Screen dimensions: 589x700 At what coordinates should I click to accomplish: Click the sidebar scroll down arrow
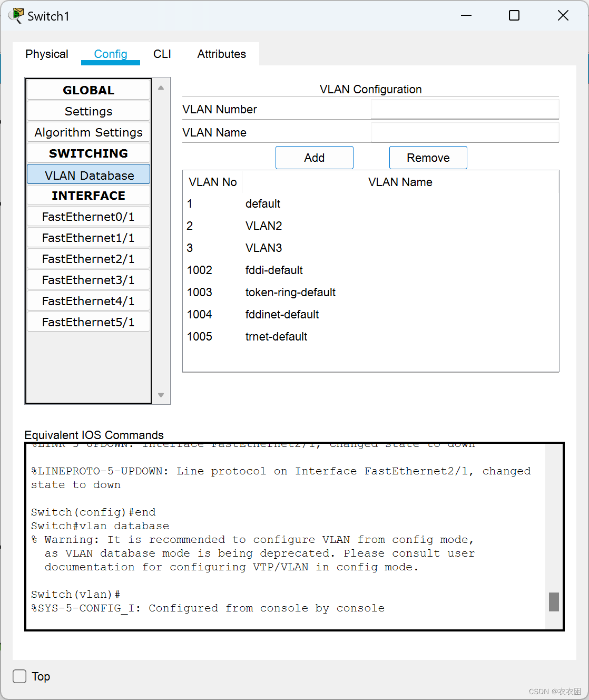(x=161, y=395)
